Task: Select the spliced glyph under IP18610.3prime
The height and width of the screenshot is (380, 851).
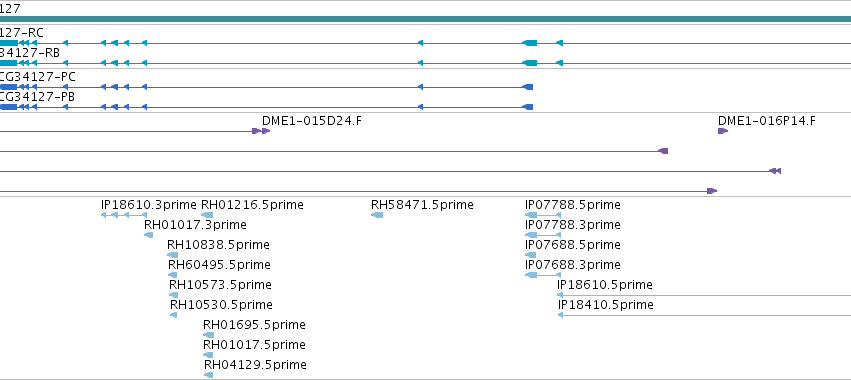Action: pos(124,215)
